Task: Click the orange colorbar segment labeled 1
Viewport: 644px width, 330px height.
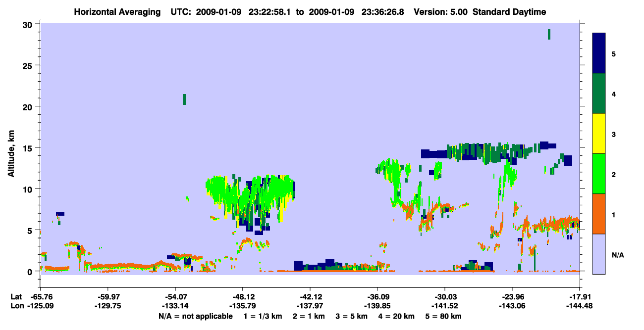Action: coord(599,214)
